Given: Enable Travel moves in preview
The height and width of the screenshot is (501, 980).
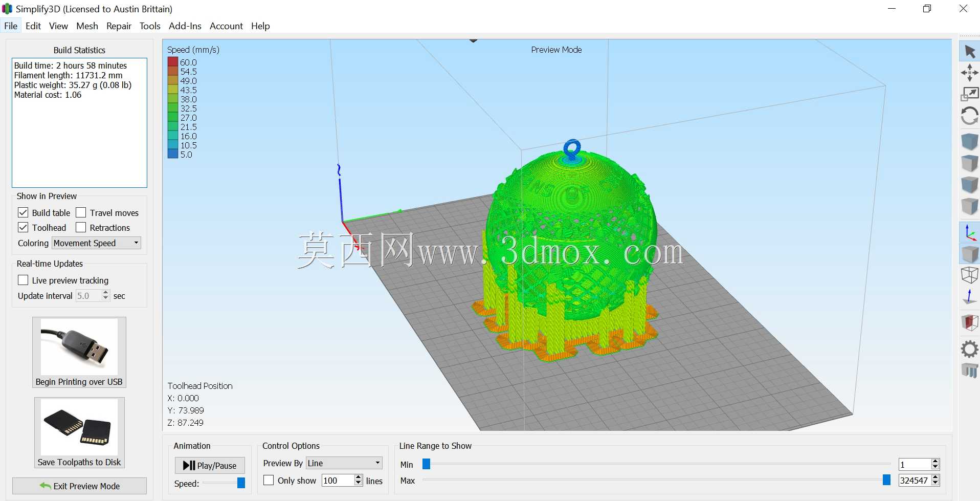Looking at the screenshot, I should 81,212.
